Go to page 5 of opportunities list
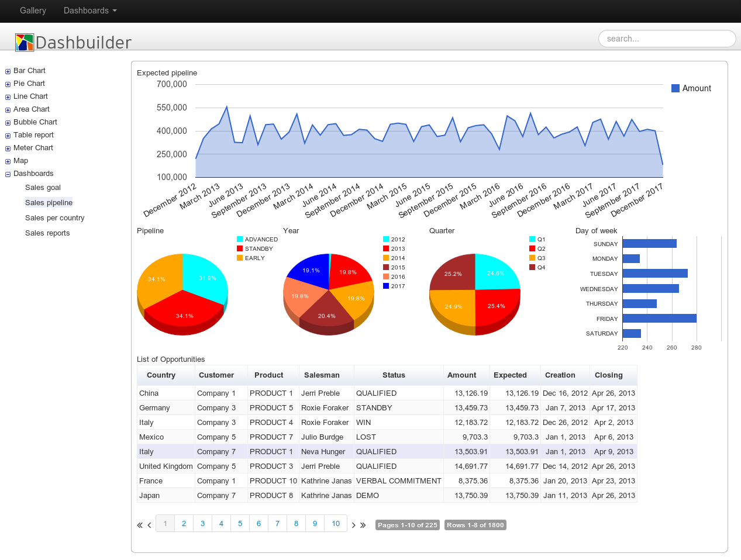This screenshot has height=560, width=741. (x=240, y=524)
